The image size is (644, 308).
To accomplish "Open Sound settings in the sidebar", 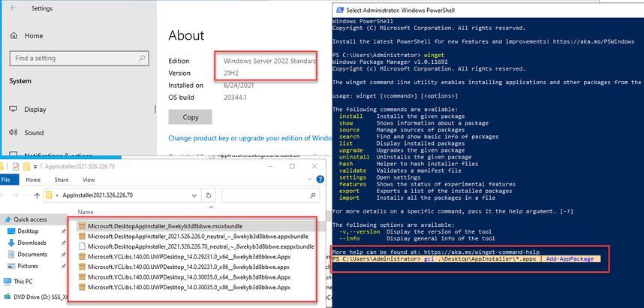I will click(34, 132).
